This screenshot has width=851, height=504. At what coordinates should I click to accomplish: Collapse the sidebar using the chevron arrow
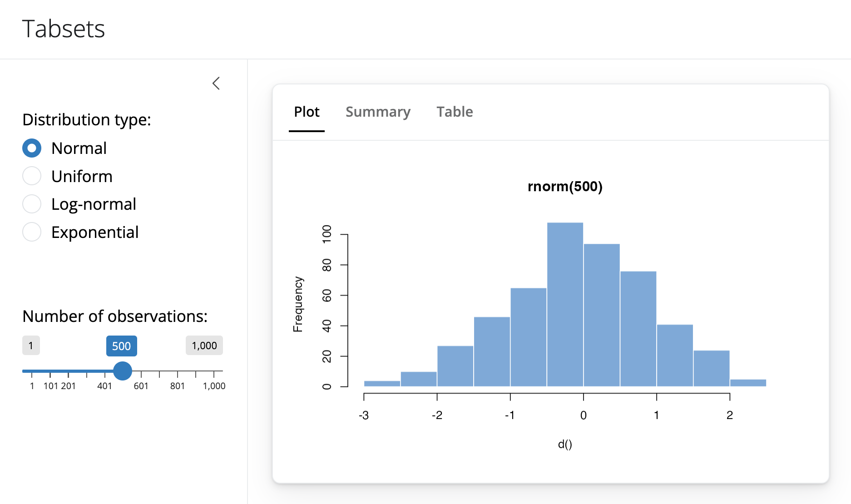(216, 84)
